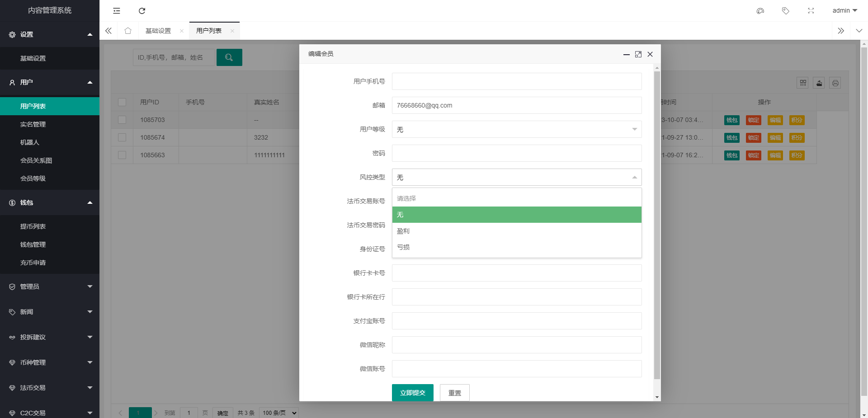Click the 重置 reset button

coord(454,393)
